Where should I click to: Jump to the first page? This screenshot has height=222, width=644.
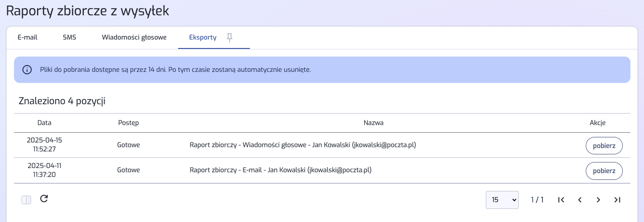561,200
